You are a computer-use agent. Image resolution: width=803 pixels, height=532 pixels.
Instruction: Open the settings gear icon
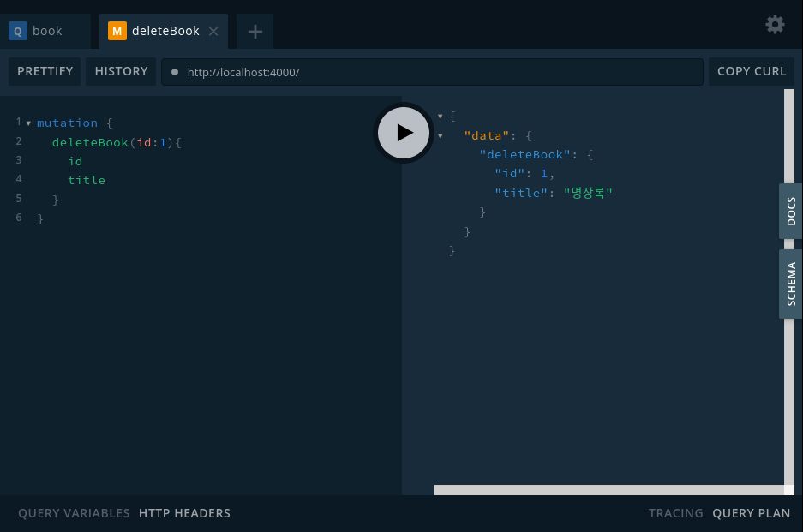coord(775,25)
